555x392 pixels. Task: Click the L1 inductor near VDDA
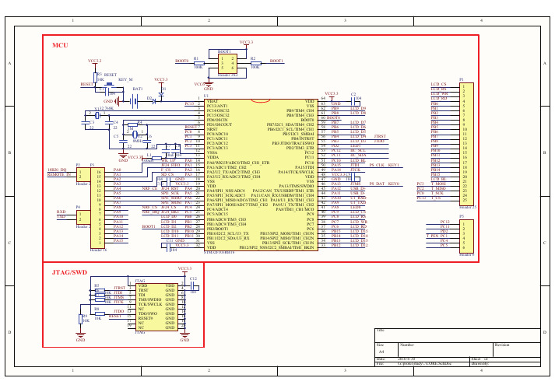156,158
